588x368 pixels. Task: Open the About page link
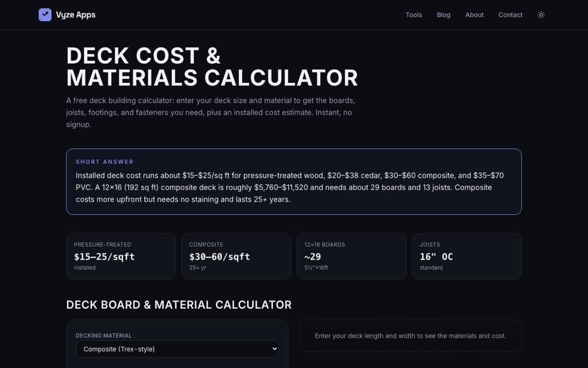coord(474,14)
